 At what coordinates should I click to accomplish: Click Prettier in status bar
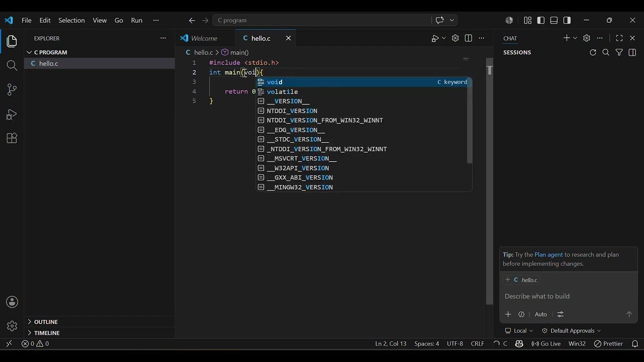click(x=608, y=344)
